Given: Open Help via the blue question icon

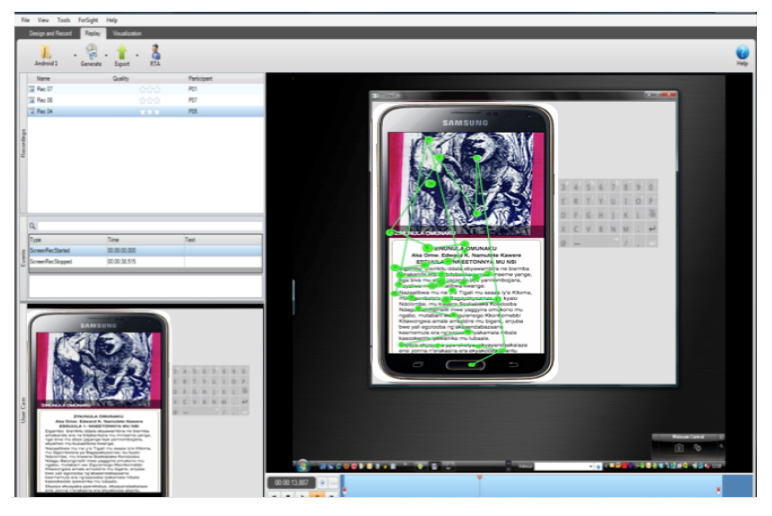Looking at the screenshot, I should [742, 52].
